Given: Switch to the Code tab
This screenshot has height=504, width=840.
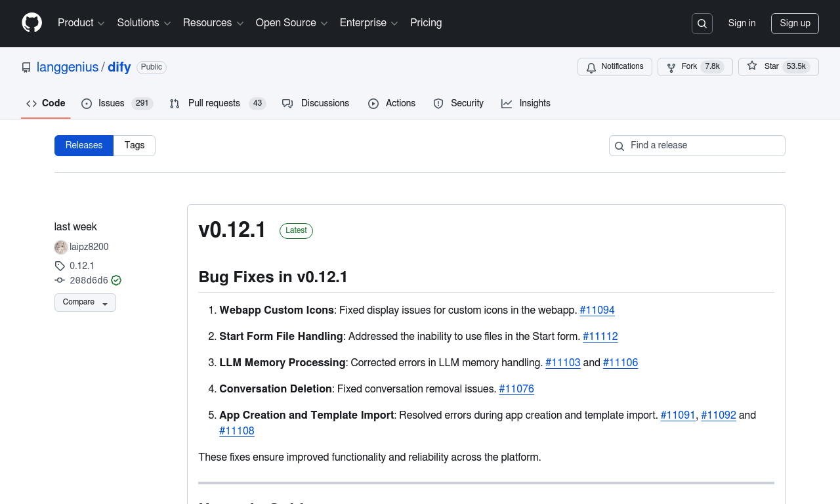Looking at the screenshot, I should [x=46, y=104].
